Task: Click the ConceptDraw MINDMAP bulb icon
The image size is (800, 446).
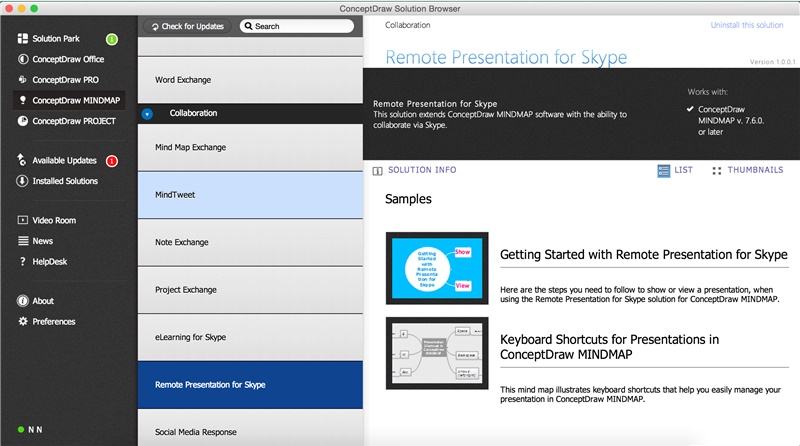Action: tap(23, 101)
